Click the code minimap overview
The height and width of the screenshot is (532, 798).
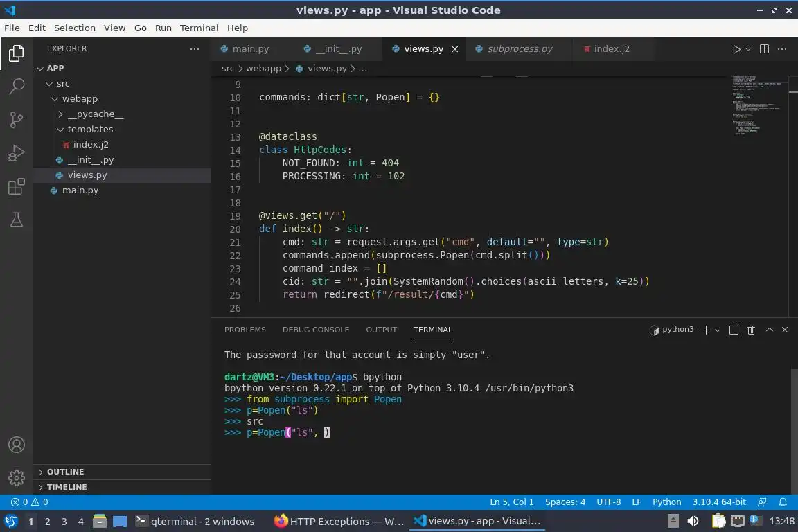coord(759,105)
